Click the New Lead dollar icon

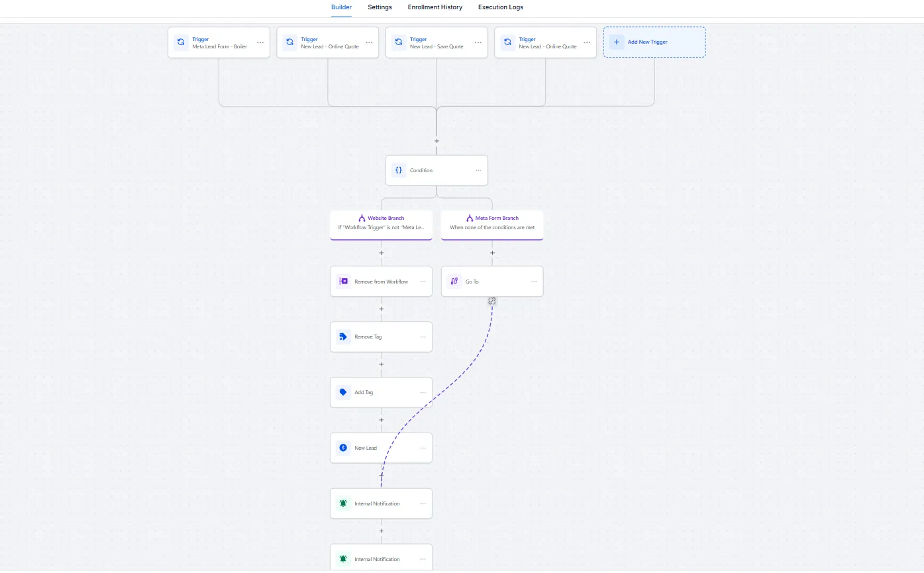[343, 448]
